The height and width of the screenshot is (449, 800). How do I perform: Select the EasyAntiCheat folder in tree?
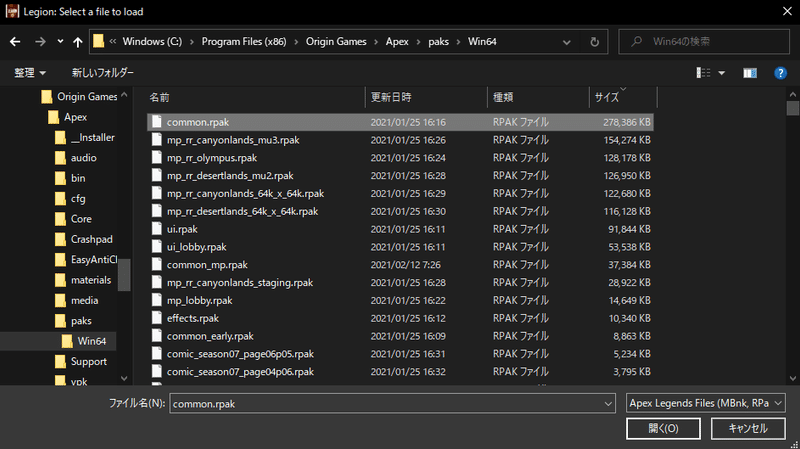(86, 260)
